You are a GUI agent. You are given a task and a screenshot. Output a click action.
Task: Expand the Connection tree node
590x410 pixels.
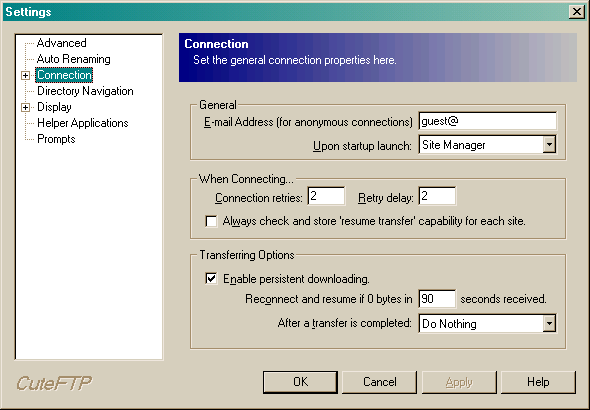coord(25,75)
